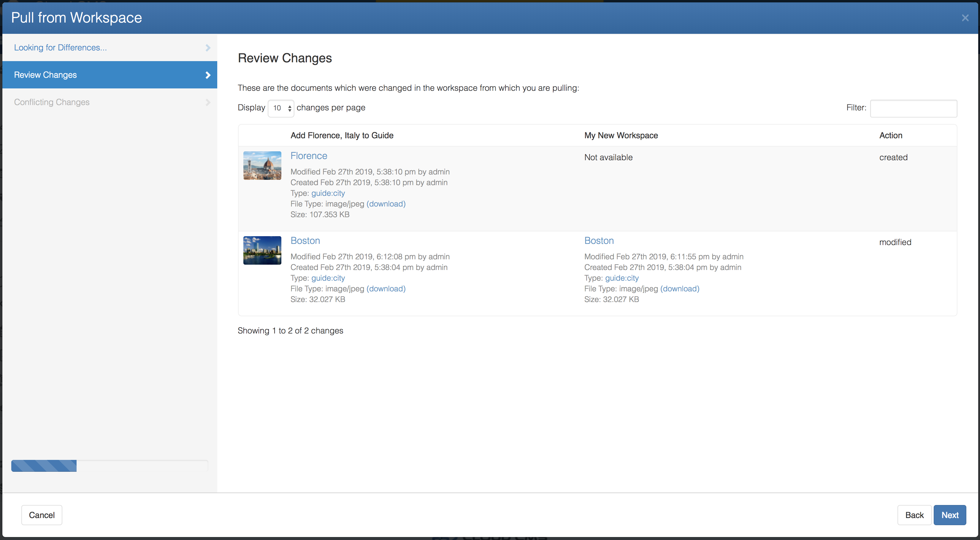The image size is (980, 540).
Task: Click into the Filter text field
Action: [913, 108]
